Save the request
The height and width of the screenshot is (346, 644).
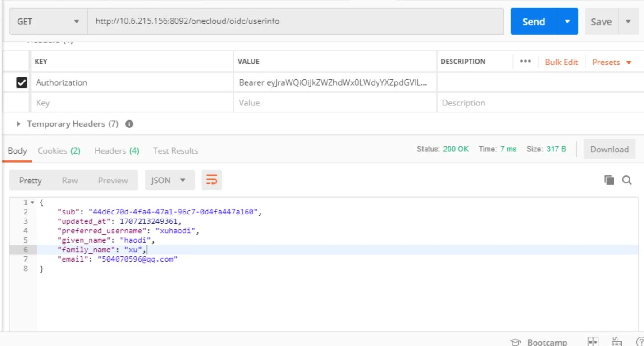601,21
